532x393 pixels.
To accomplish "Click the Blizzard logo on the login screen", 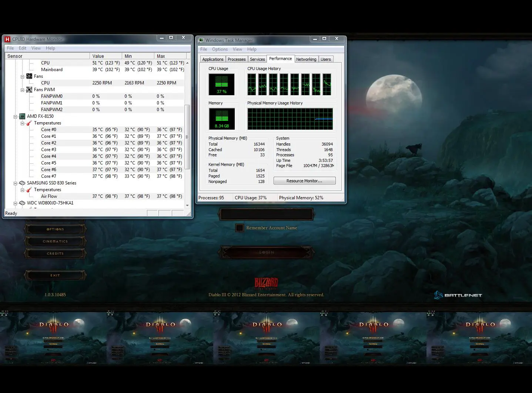I will (266, 283).
